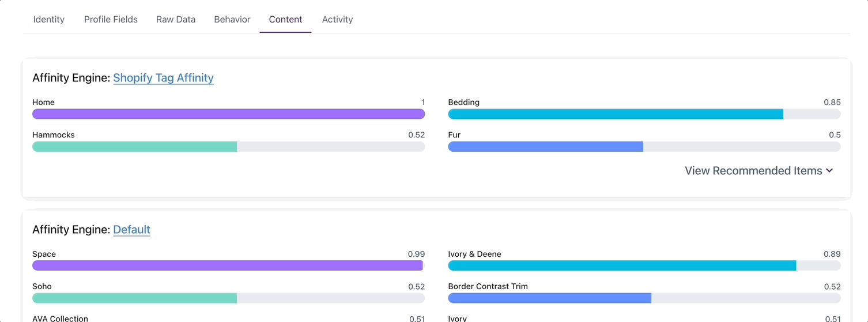Click the Ivory & Deene affinity bar
The width and height of the screenshot is (868, 322).
point(644,265)
